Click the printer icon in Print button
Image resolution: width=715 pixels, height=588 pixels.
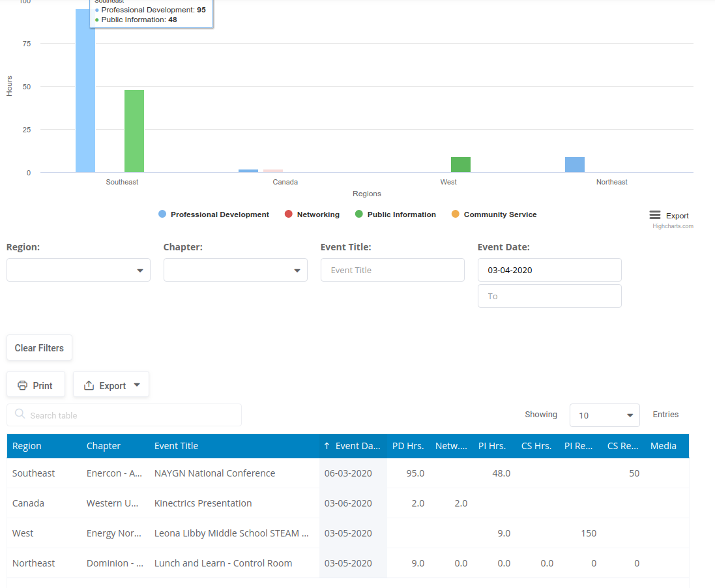23,385
